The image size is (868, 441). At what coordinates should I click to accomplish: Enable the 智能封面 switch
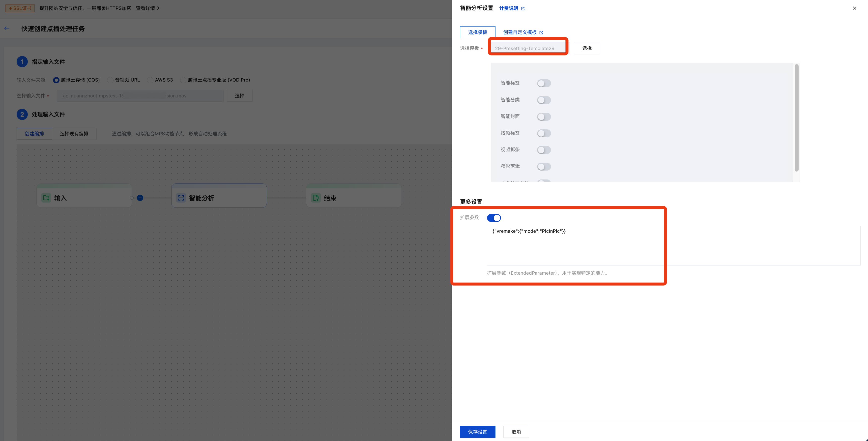tap(544, 117)
